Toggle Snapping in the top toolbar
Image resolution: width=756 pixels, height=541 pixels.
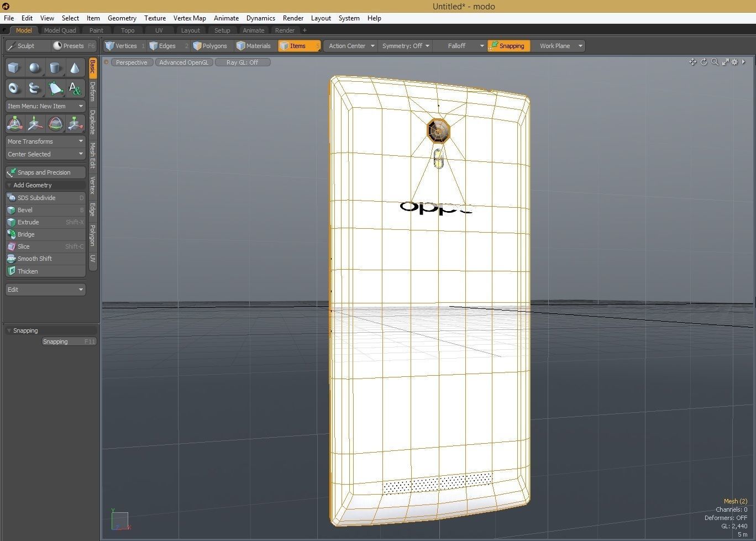click(x=508, y=46)
